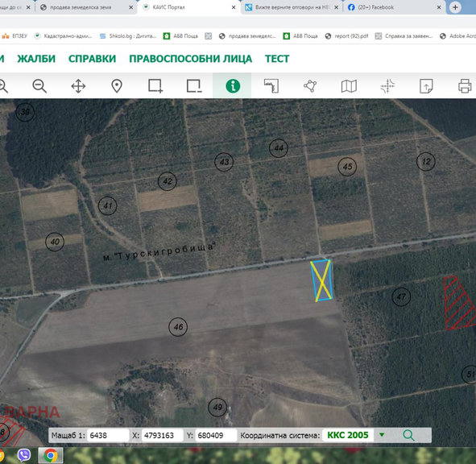The width and height of the screenshot is (476, 464).
Task: Click map block number 40
Action: click(x=55, y=242)
